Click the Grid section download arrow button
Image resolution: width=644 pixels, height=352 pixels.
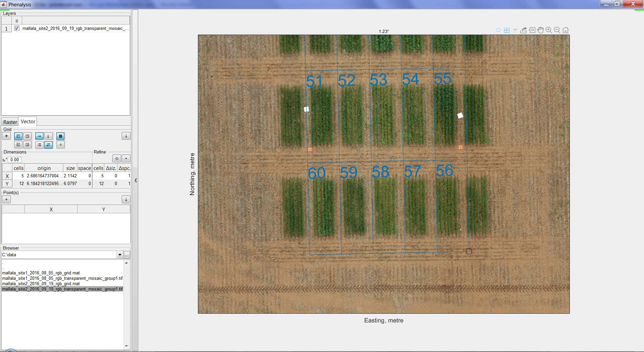pos(126,136)
